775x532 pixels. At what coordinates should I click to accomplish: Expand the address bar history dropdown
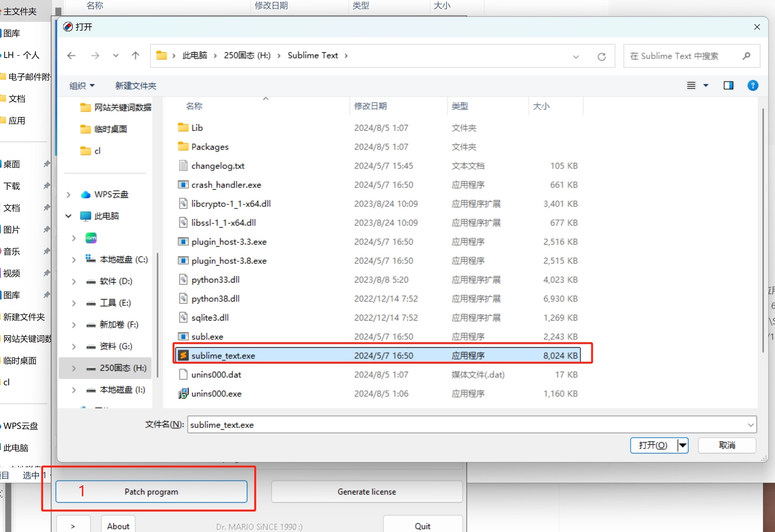coord(576,56)
